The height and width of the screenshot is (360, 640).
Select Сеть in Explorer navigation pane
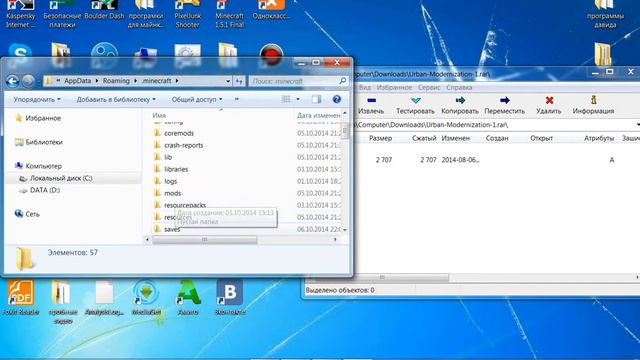point(32,214)
